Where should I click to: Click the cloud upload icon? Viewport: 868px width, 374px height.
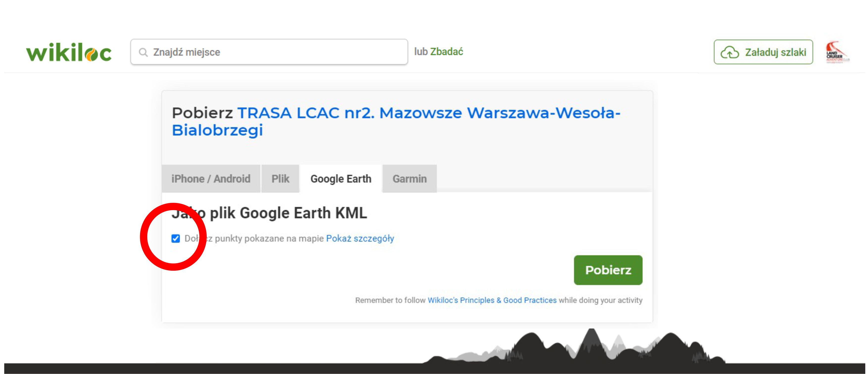point(729,52)
